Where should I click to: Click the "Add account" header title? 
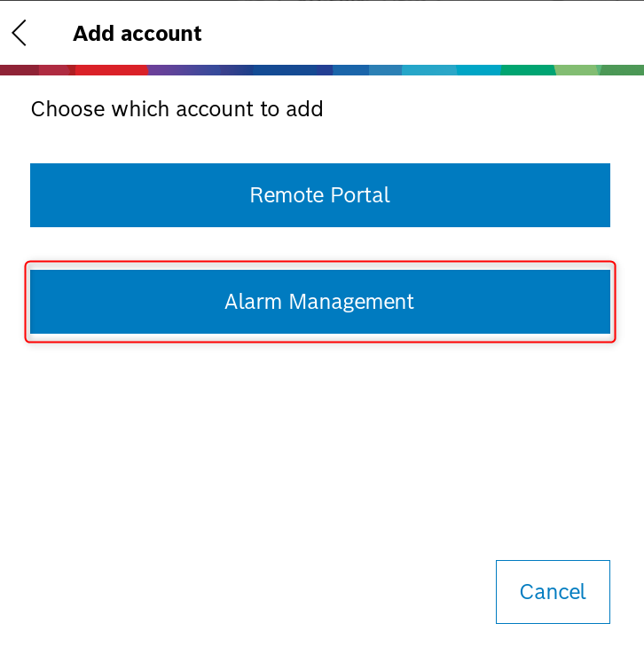point(137,34)
